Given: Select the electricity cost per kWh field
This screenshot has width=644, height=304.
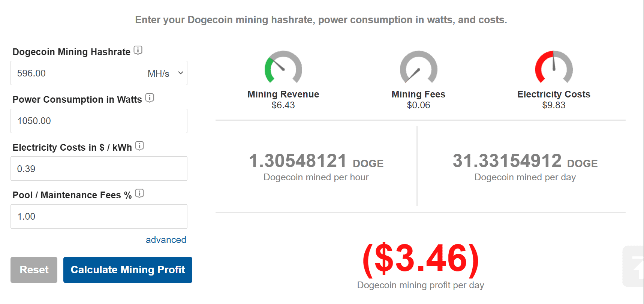Looking at the screenshot, I should [x=99, y=169].
